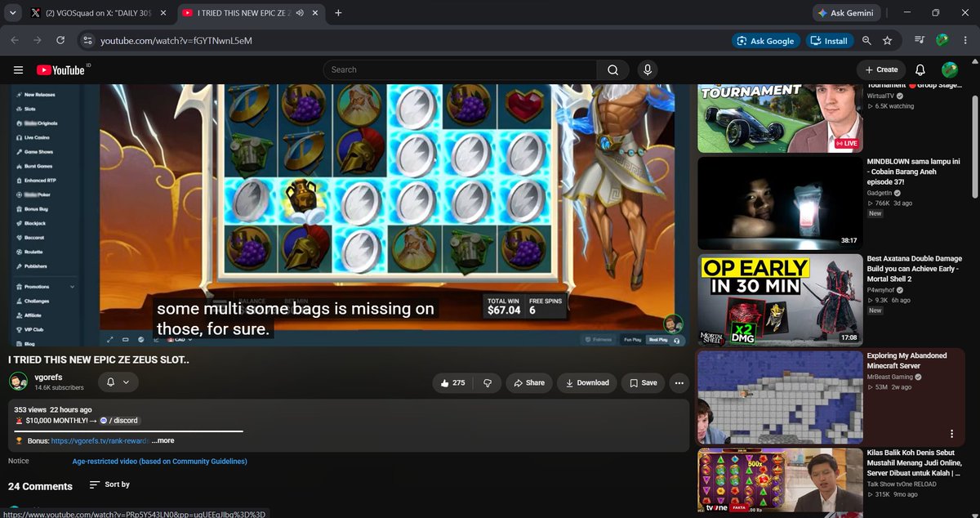Open the YouTube guide hamburger menu
The image size is (980, 518).
[18, 69]
